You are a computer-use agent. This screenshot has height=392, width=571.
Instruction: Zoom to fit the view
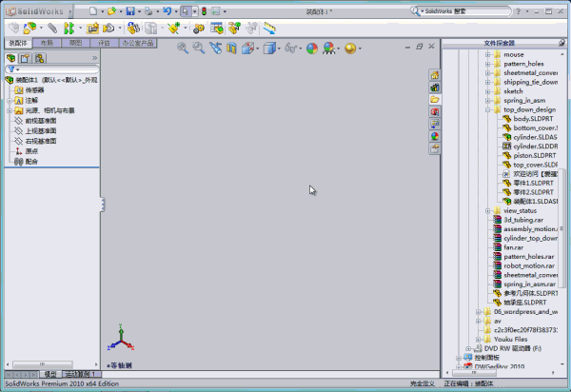pyautogui.click(x=183, y=48)
